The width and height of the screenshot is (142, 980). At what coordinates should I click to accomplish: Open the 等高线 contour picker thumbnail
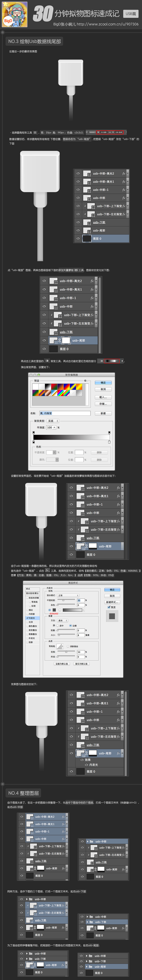60,646
